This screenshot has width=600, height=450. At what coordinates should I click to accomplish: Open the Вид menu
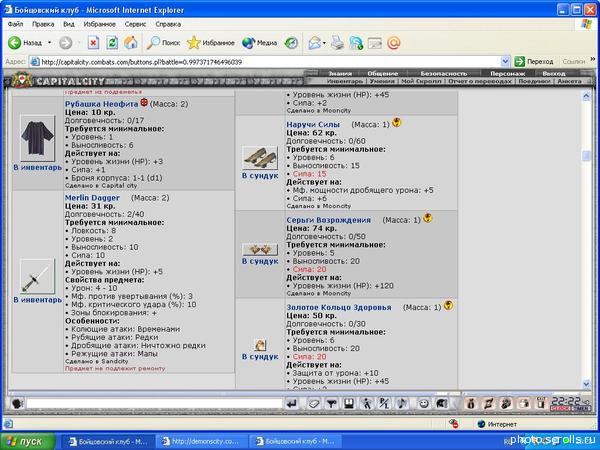point(69,24)
